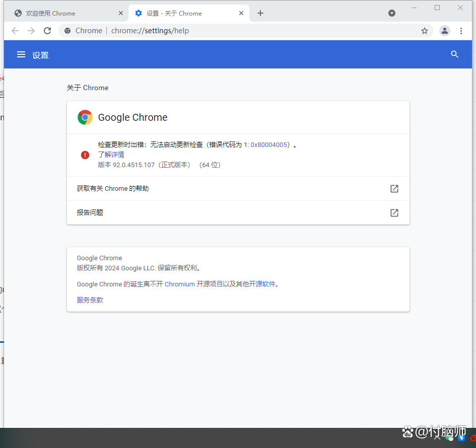
Task: Go forward to the next page
Action: pyautogui.click(x=31, y=31)
